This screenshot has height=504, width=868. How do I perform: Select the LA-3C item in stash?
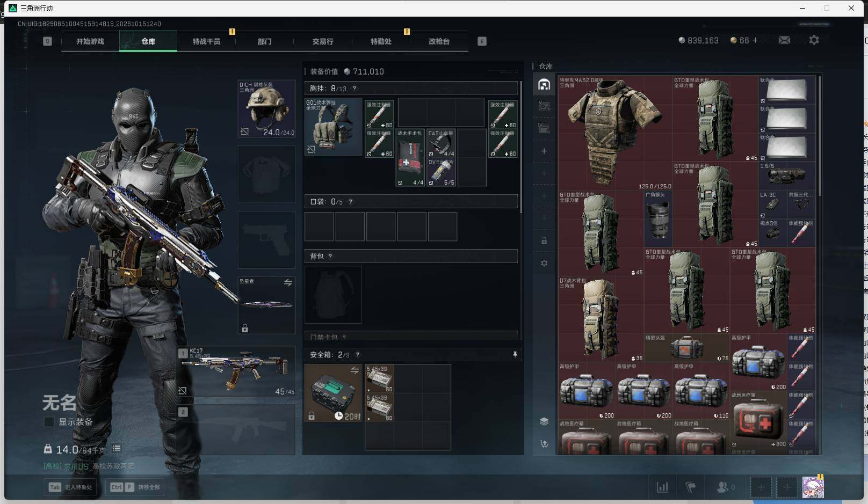pos(772,204)
